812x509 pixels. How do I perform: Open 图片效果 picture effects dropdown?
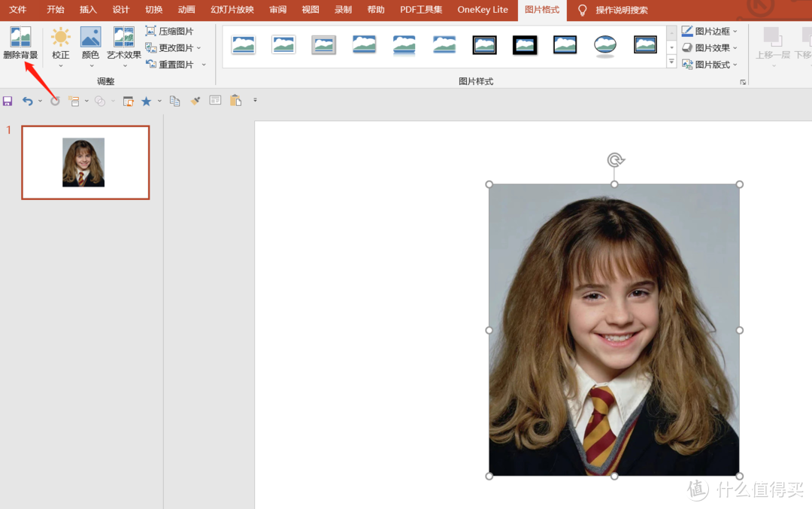pos(709,47)
